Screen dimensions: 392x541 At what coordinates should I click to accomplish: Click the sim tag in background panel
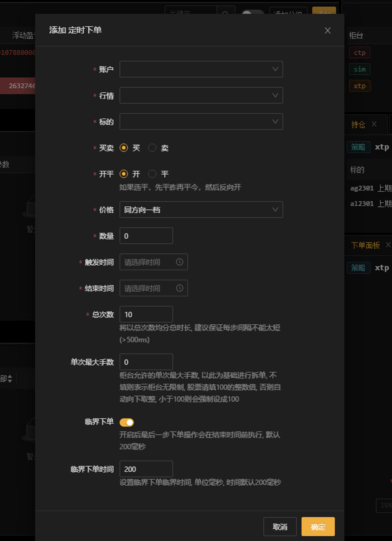[360, 69]
